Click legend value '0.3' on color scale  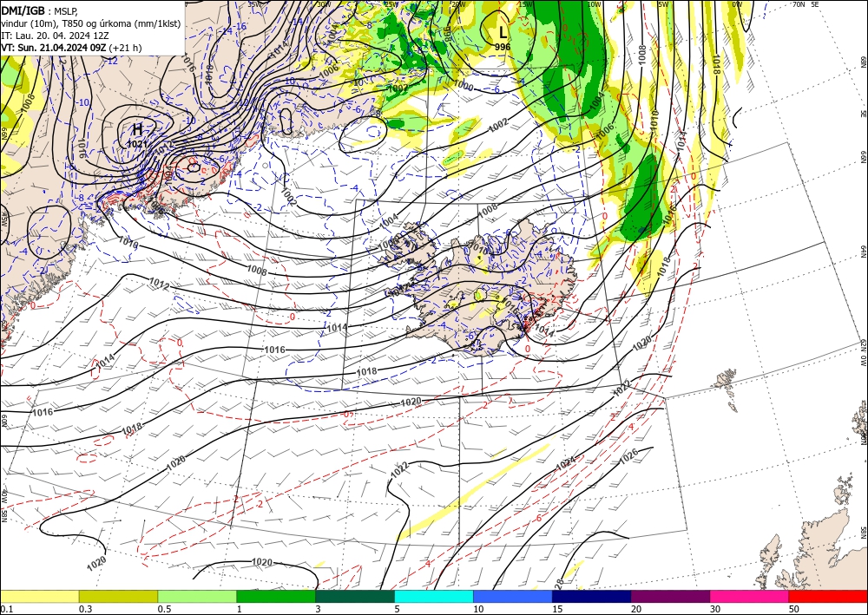(x=85, y=609)
